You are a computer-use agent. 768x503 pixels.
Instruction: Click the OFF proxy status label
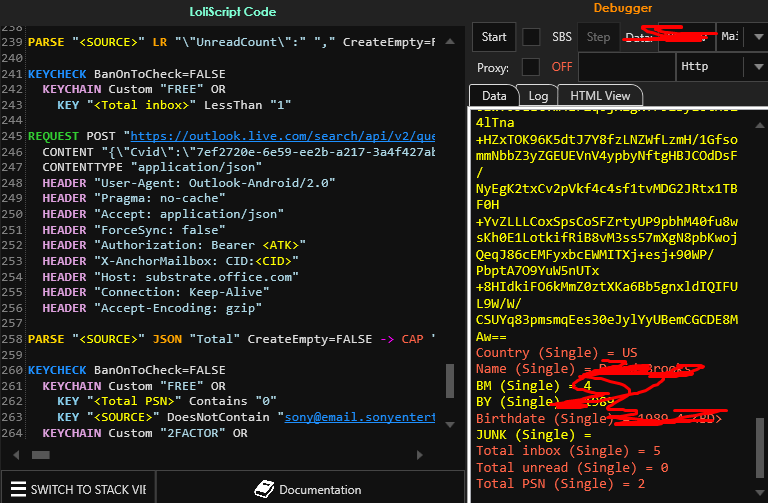(562, 67)
